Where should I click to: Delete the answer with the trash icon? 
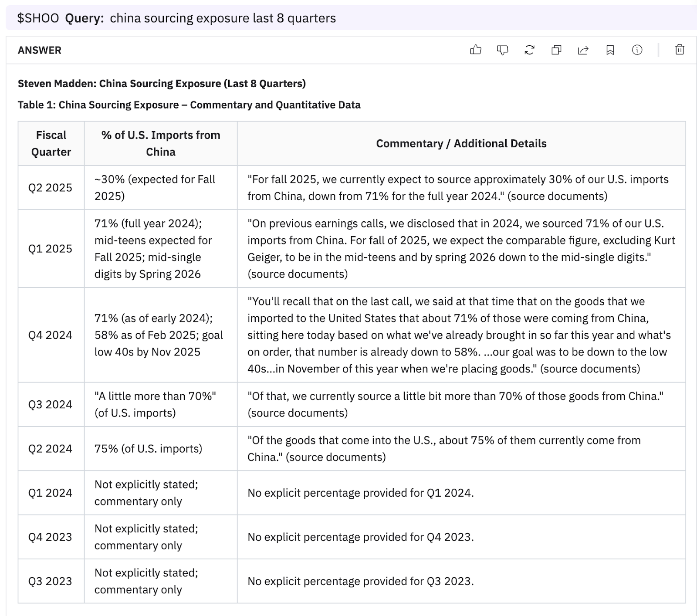point(679,50)
